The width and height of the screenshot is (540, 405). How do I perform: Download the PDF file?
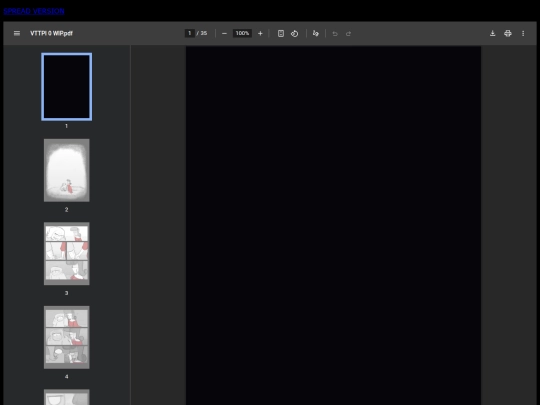click(x=492, y=33)
